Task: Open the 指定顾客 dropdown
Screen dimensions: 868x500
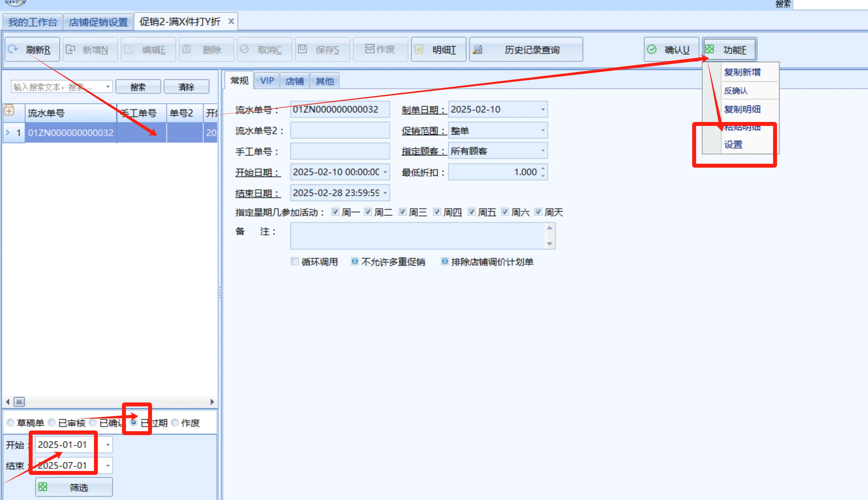Action: click(x=542, y=151)
